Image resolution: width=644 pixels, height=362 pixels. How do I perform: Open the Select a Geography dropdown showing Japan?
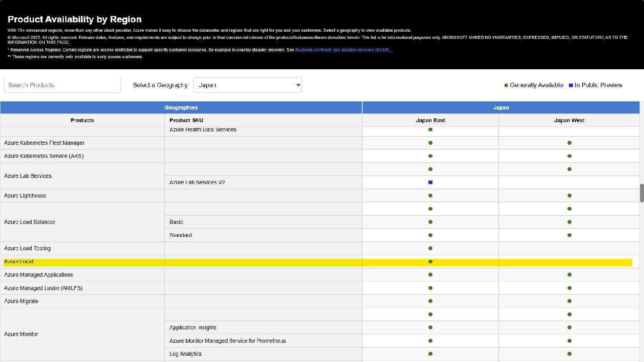(247, 85)
